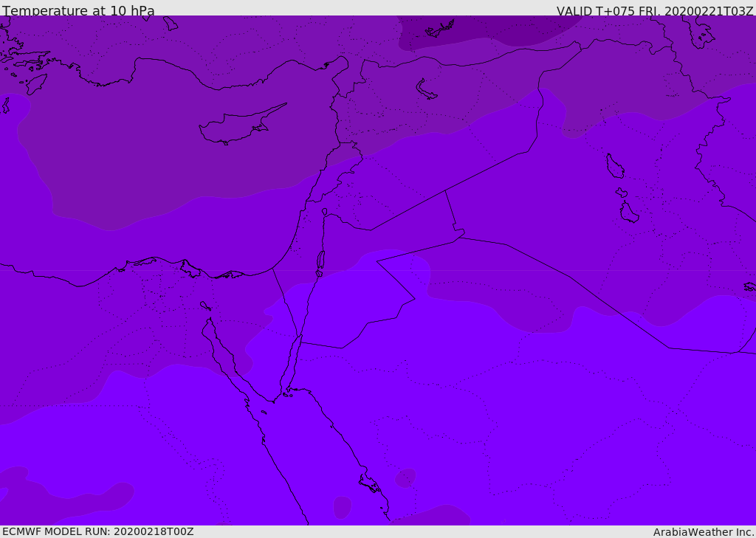Viewport: 756px width, 538px height.
Task: Click the 'Temperature at 10 hPa' title
Action: tap(78, 10)
